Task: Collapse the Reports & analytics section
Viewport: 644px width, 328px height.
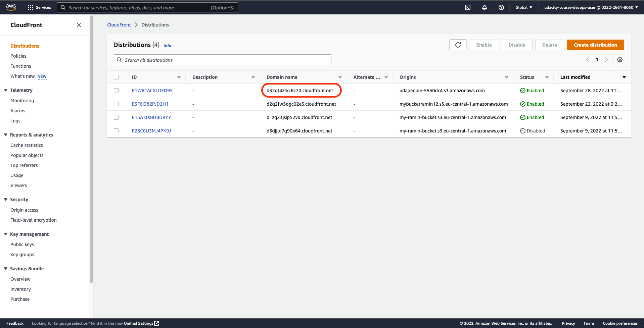Action: [x=6, y=135]
